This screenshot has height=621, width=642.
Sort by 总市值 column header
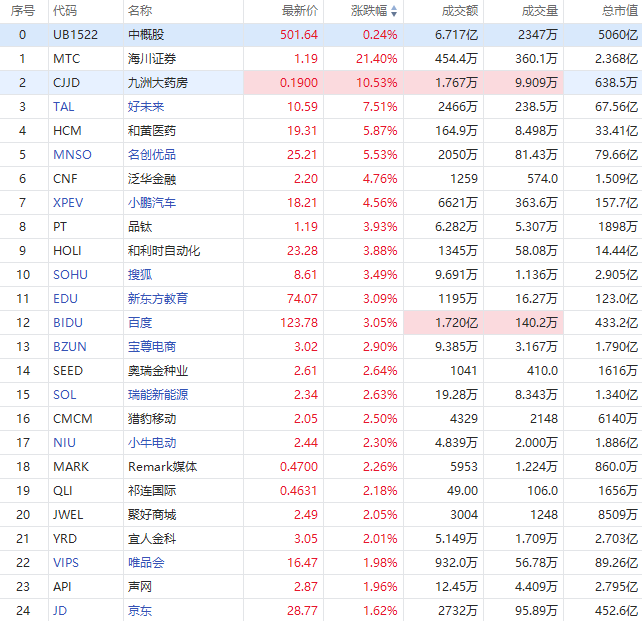click(x=620, y=11)
